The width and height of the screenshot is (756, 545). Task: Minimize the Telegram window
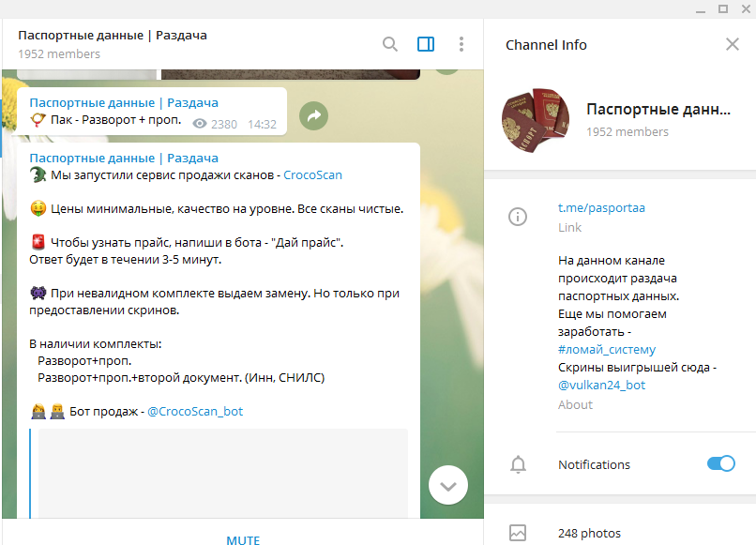701,9
